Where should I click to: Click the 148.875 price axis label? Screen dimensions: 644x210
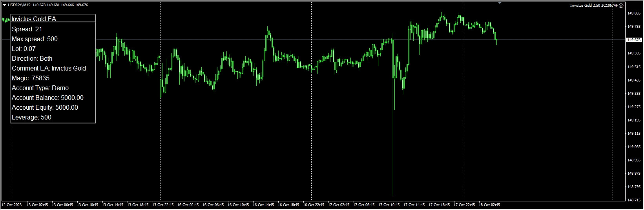tap(634, 173)
